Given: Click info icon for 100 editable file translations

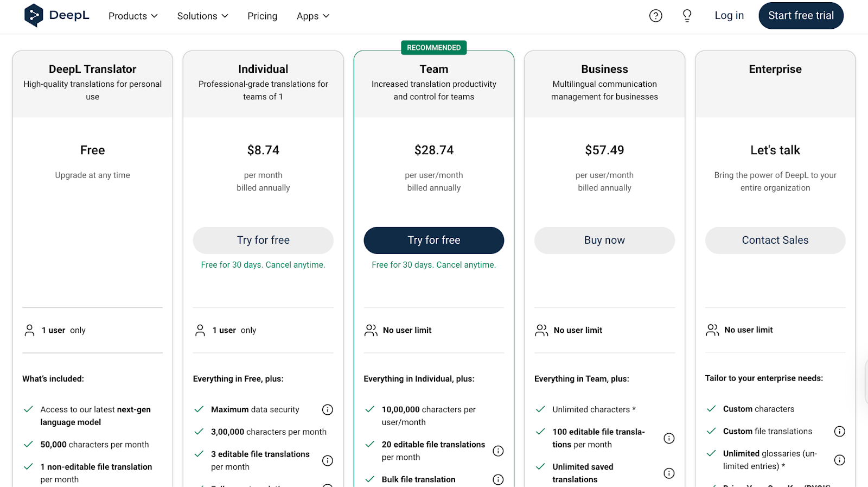Looking at the screenshot, I should (x=669, y=438).
